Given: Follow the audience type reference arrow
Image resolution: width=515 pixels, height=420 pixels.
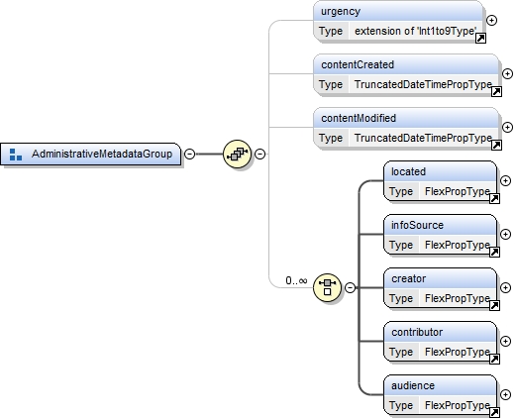Looking at the screenshot, I should coord(494,413).
